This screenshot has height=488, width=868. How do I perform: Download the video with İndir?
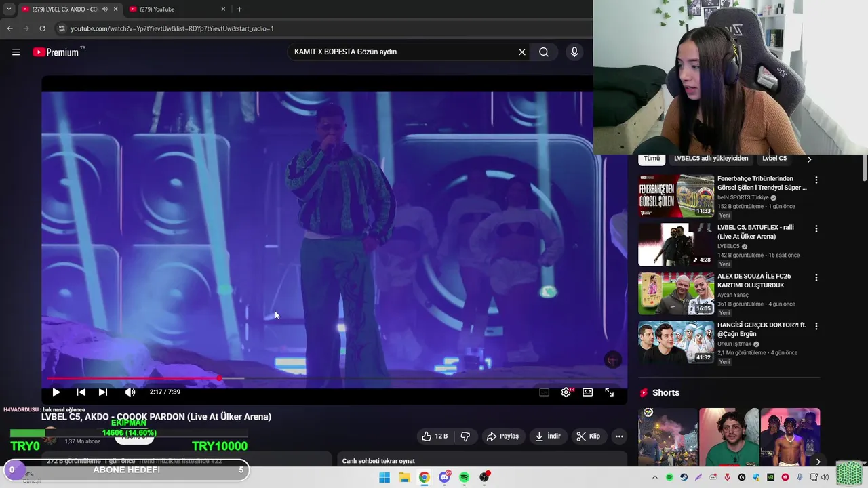point(548,436)
